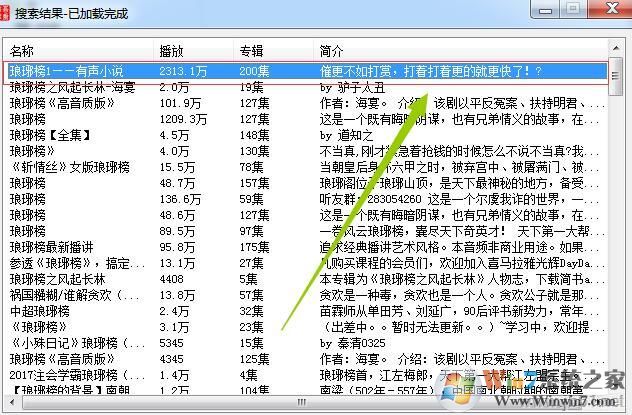632x415 pixels.
Task: Select row 2017注会学霸琅琊榜
Action: (x=308, y=375)
